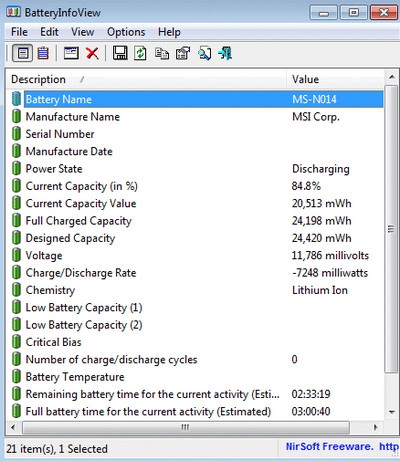Click the Exit door toolbar icon
The width and height of the screenshot is (400, 461).
coord(225,53)
